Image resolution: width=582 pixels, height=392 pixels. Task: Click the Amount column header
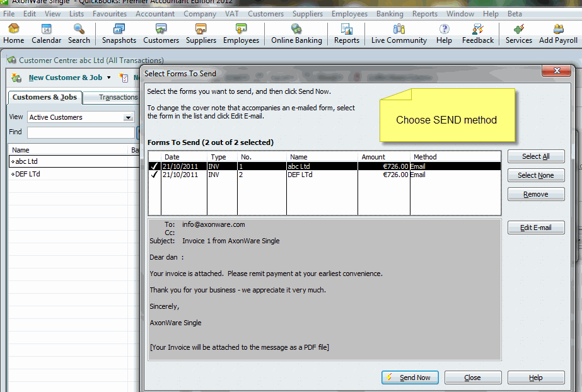384,157
